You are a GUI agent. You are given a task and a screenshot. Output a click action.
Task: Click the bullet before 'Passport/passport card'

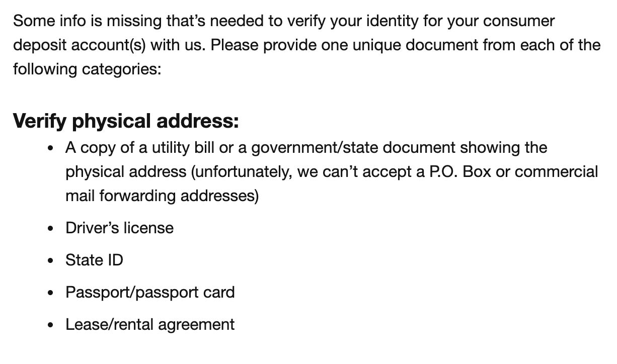50,293
